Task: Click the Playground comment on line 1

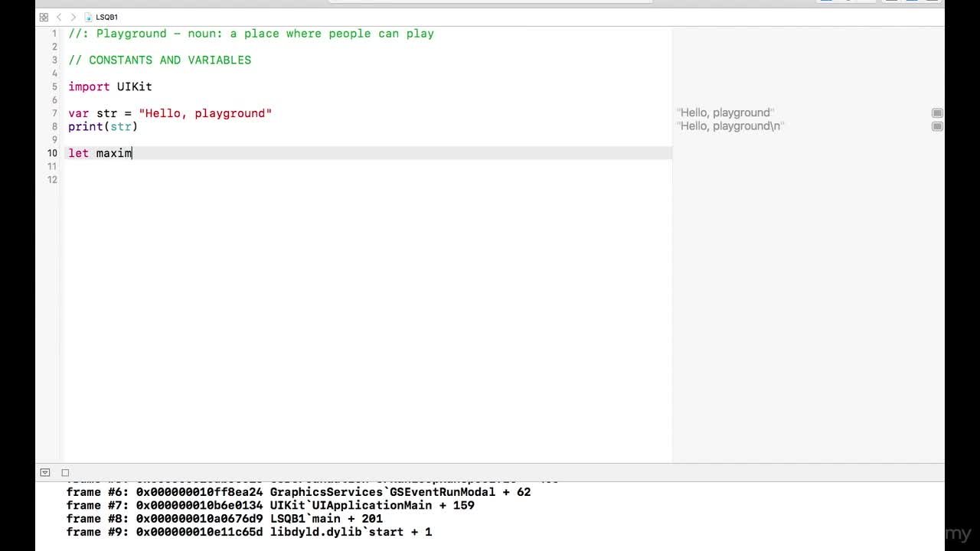Action: click(251, 34)
